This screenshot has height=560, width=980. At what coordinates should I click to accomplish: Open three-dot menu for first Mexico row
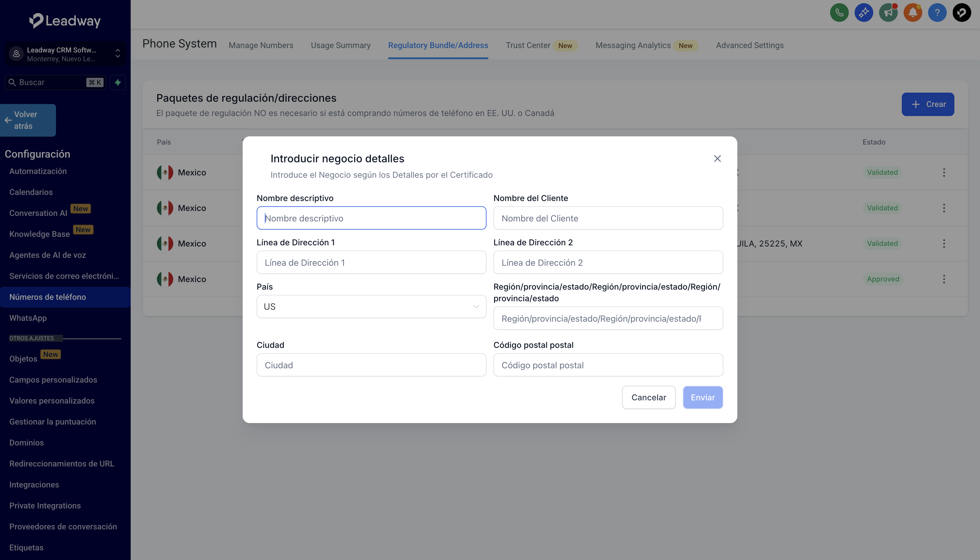944,172
